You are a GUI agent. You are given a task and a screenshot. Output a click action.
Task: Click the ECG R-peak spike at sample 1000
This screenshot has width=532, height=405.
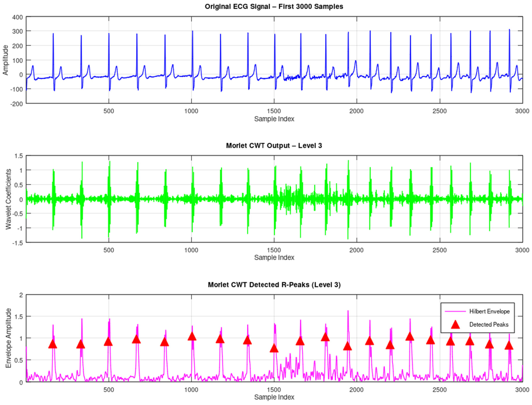pyautogui.click(x=192, y=60)
